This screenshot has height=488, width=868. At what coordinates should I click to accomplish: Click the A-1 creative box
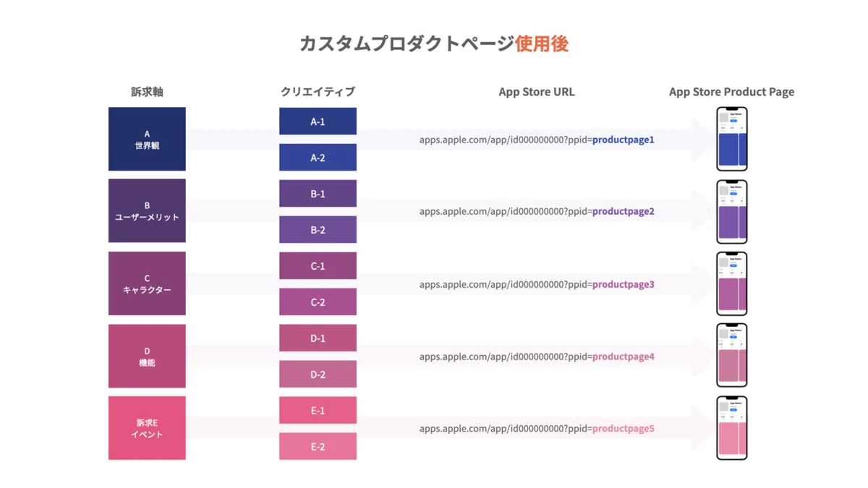pos(318,121)
